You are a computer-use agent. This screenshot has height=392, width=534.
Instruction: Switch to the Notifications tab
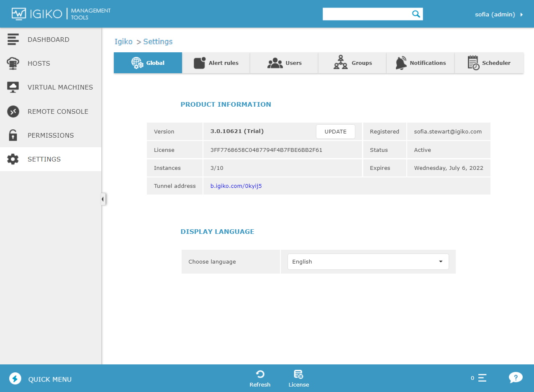[x=421, y=63]
